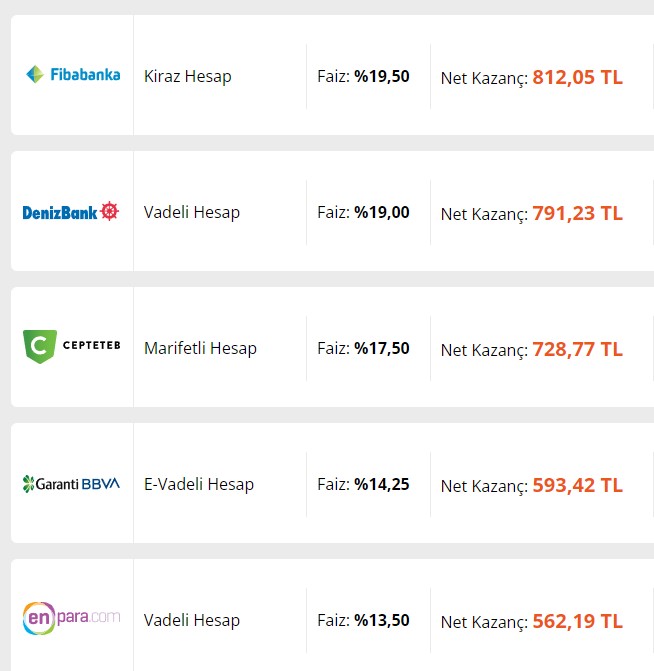
Task: Open DenizBank's Vadeli Hesap product
Action: (192, 212)
